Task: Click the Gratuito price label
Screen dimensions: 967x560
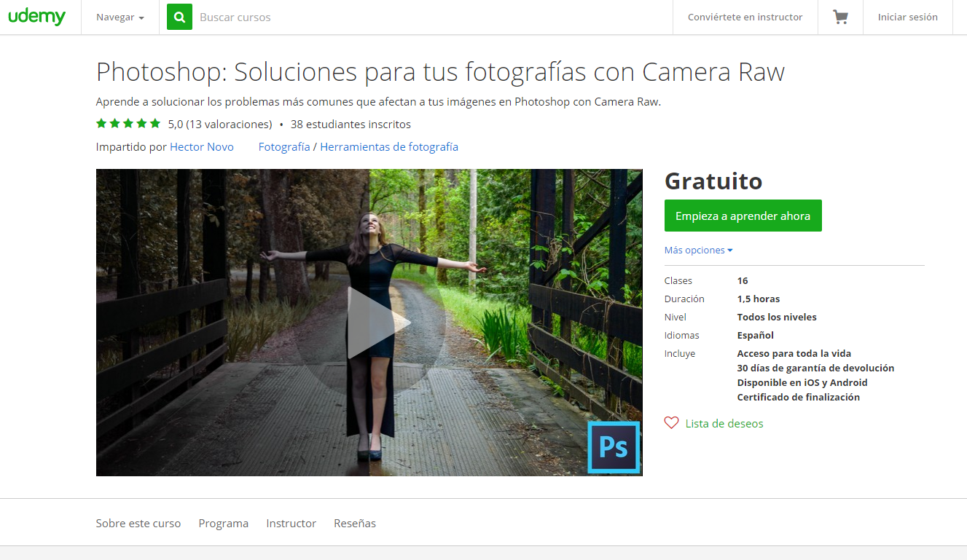Action: click(713, 181)
